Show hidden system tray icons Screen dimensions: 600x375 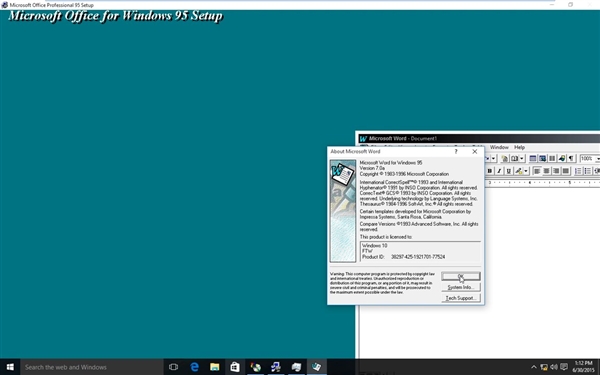point(534,367)
